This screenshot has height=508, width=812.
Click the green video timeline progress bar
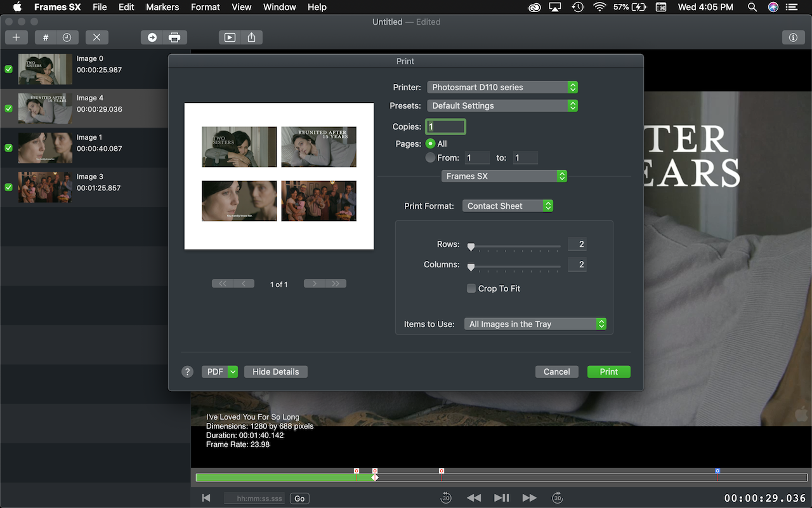285,478
